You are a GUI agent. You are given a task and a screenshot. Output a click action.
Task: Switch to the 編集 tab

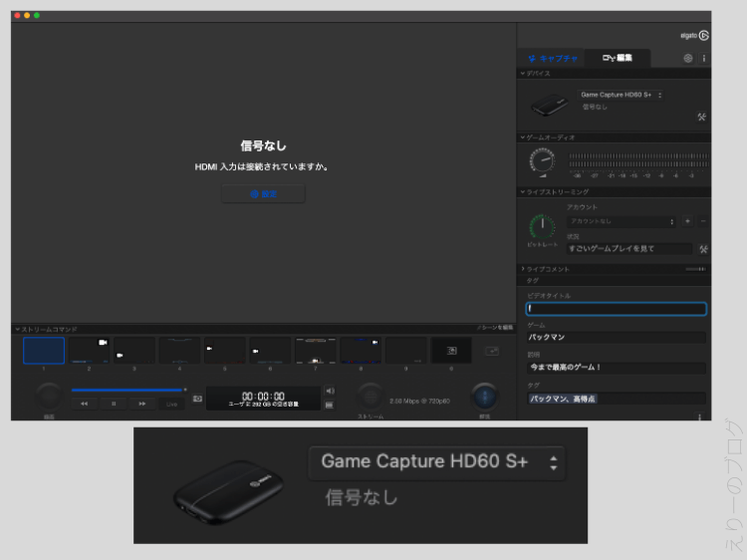[618, 58]
